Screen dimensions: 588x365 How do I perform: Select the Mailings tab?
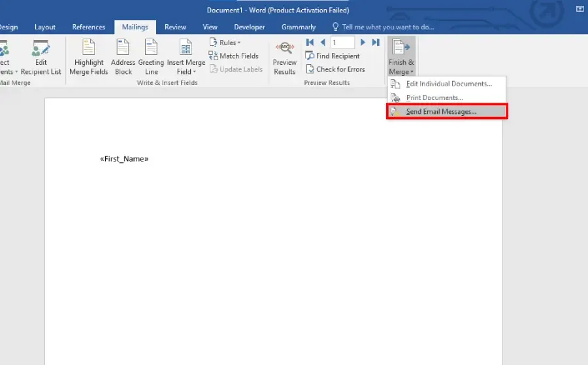(135, 27)
